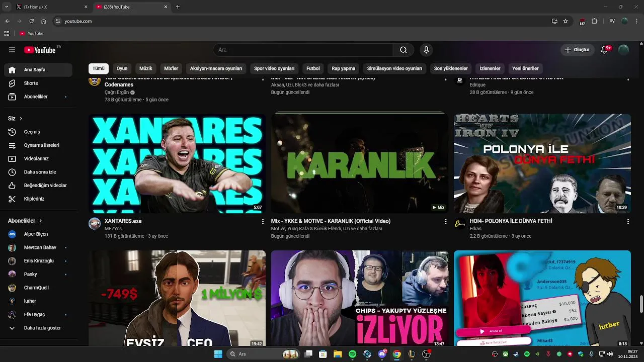
Task: Click the Oluştur create button
Action: pyautogui.click(x=577, y=50)
